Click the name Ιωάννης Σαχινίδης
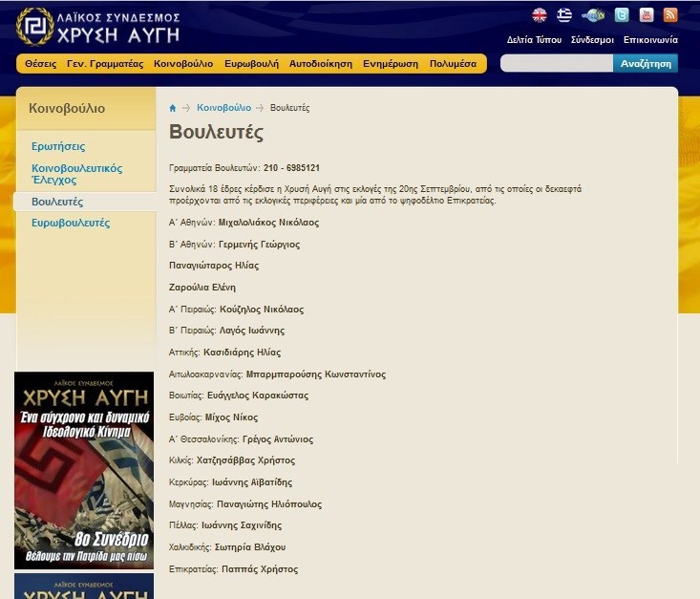The width and height of the screenshot is (700, 599). (x=242, y=525)
